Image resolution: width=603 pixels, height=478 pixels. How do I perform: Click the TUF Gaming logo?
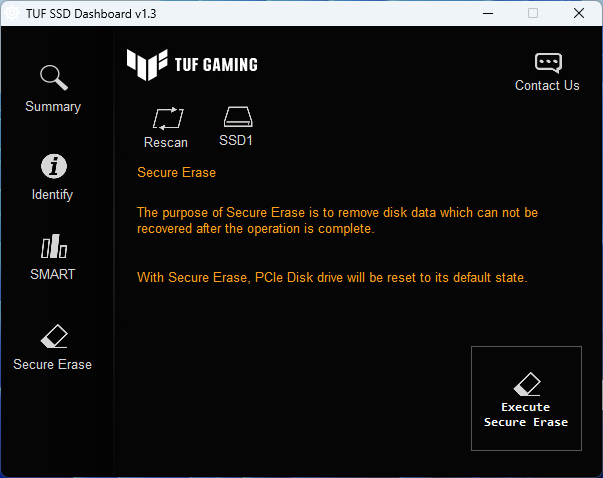click(x=192, y=65)
